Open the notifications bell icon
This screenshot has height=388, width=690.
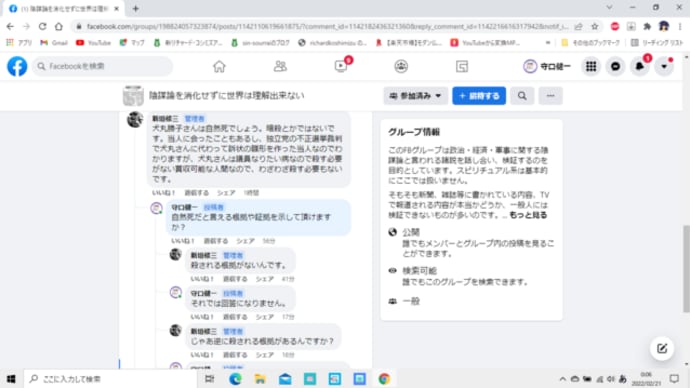point(639,66)
